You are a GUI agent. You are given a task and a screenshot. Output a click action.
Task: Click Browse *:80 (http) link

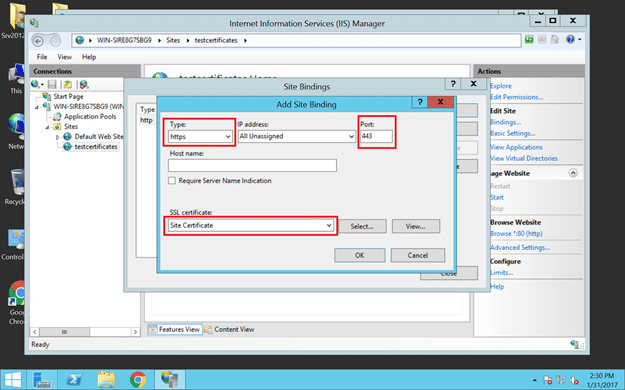[x=516, y=234]
